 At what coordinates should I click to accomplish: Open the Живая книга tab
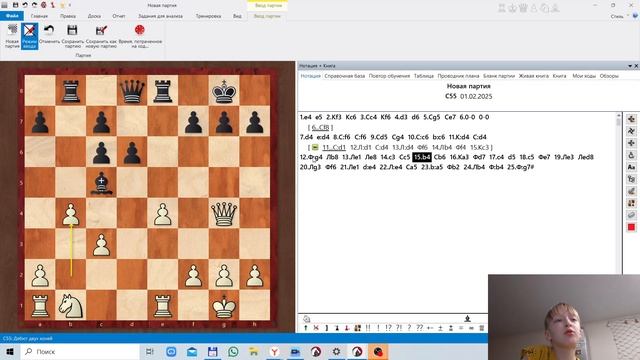533,76
